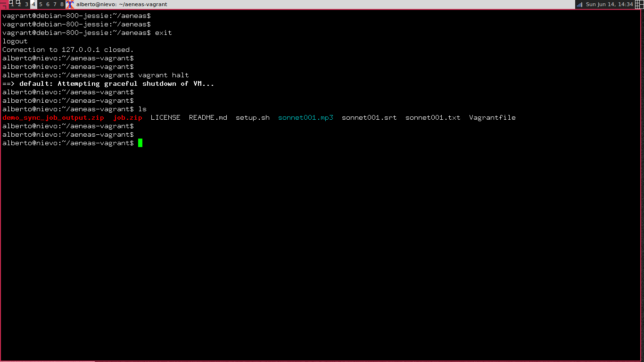Click the 'Sun Jun 14, 14:34' clock

click(x=609, y=4)
